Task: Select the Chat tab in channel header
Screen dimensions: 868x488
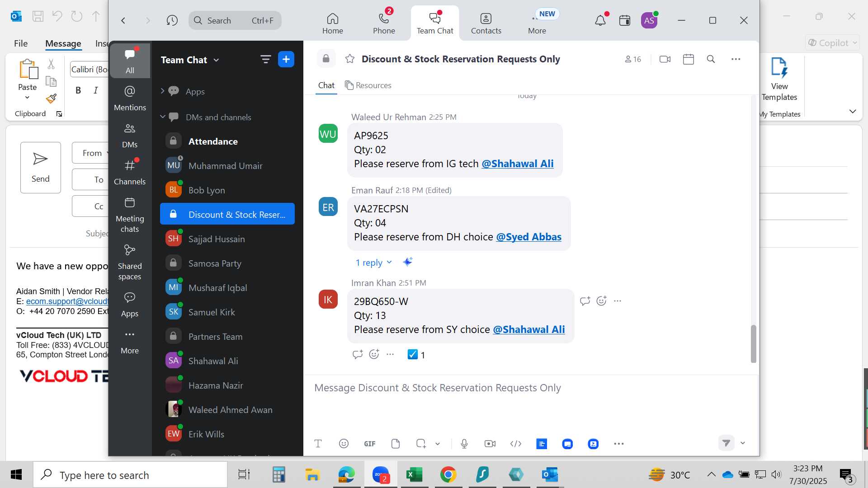Action: [326, 85]
